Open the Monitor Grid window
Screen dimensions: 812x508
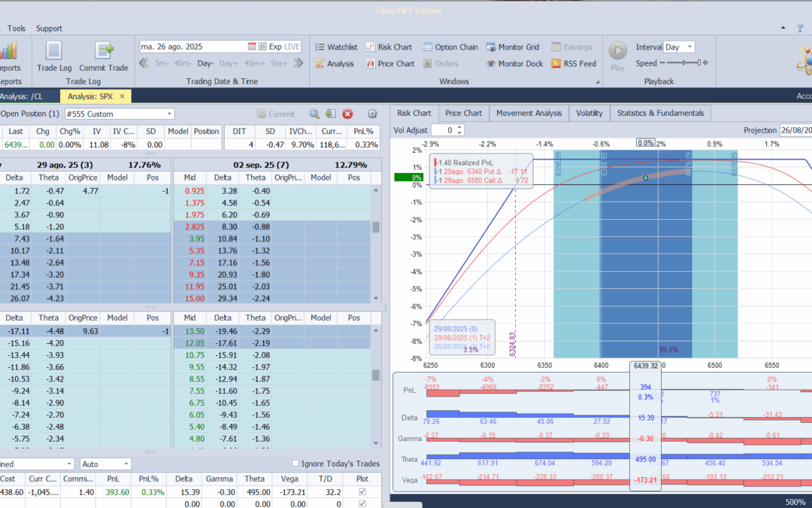point(512,47)
